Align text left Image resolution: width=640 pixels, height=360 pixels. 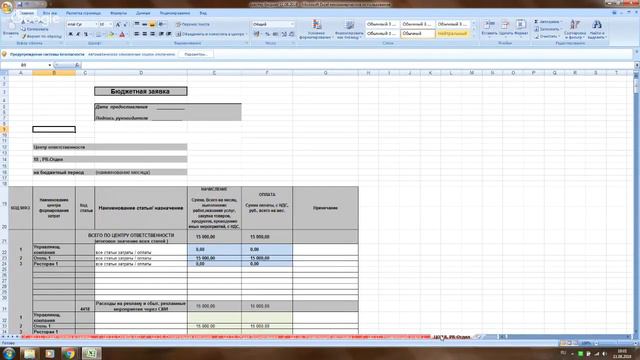137,34
